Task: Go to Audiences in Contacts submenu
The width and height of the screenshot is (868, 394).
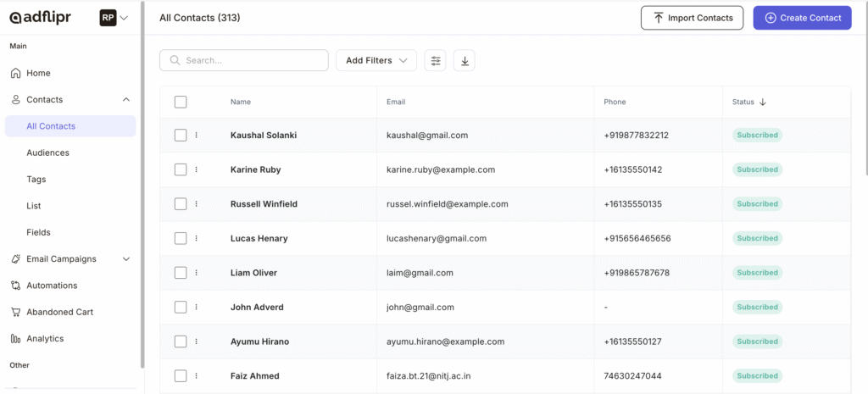Action: (x=47, y=153)
